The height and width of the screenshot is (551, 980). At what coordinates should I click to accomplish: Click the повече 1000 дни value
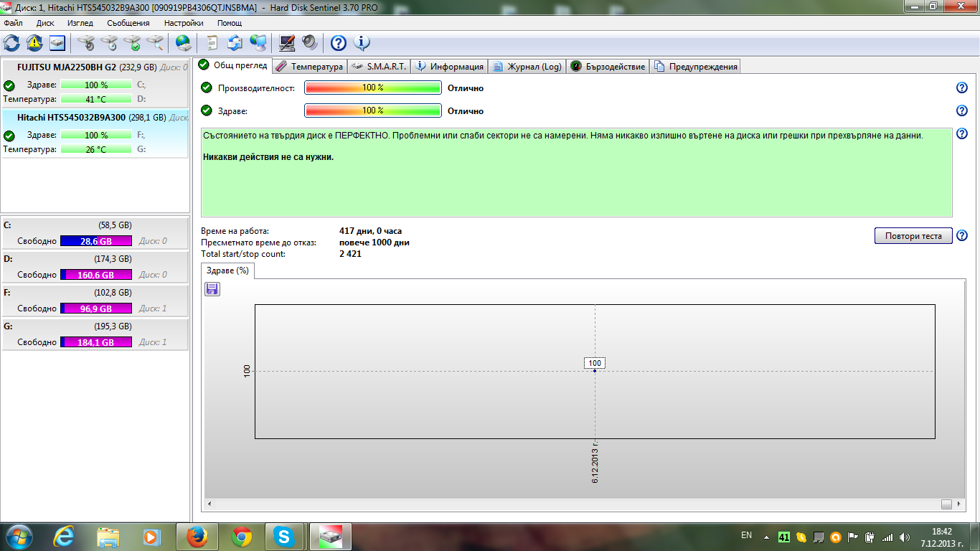pos(374,242)
